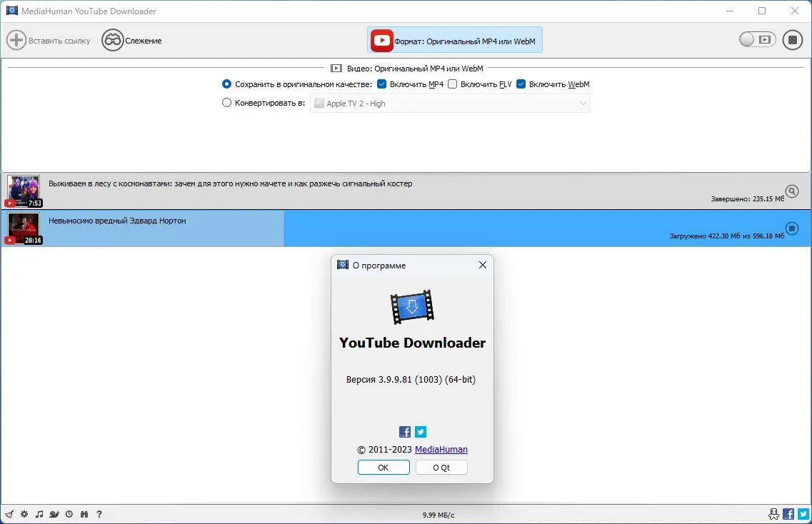Open help with the question mark icon
The image size is (812, 524).
(99, 513)
